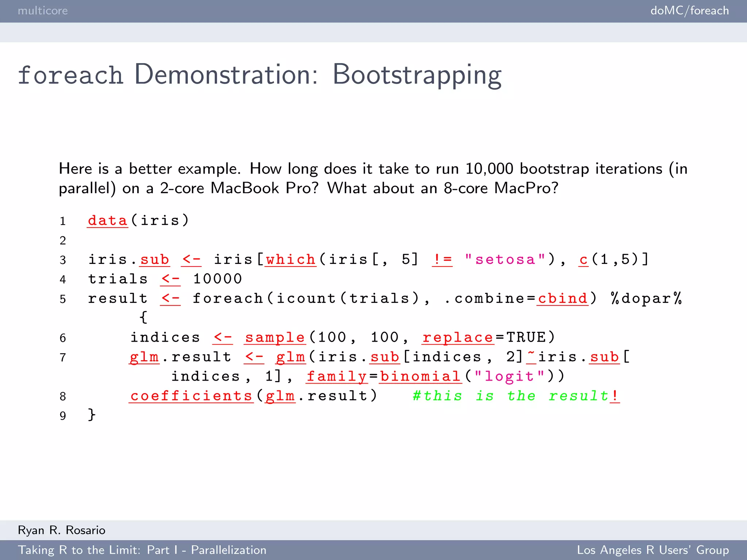Click the 'data' keyword on code line 1

coord(108,221)
